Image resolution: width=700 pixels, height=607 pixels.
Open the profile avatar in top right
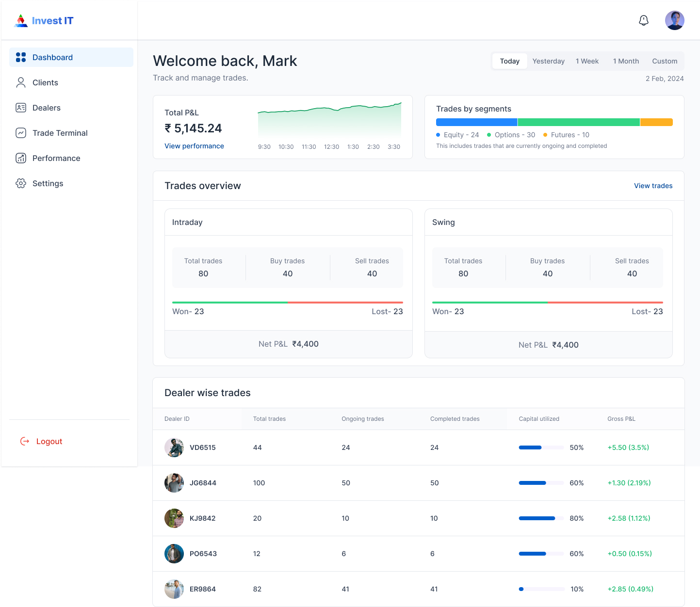coord(675,20)
